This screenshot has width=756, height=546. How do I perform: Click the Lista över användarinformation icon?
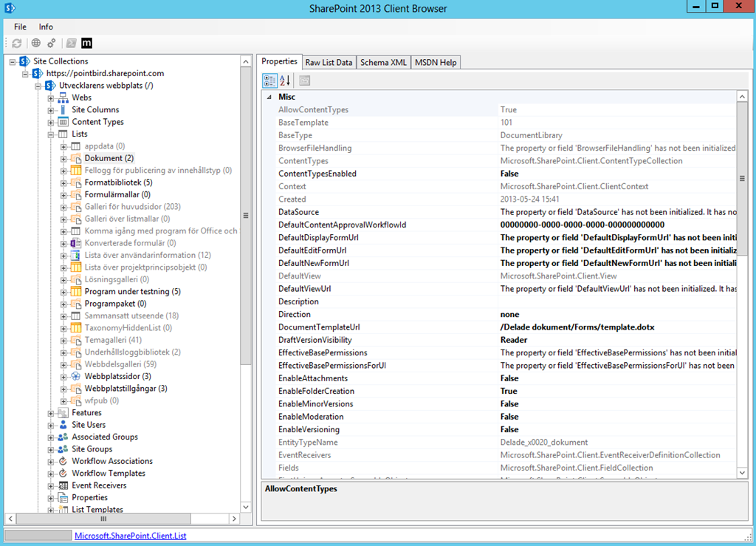76,255
